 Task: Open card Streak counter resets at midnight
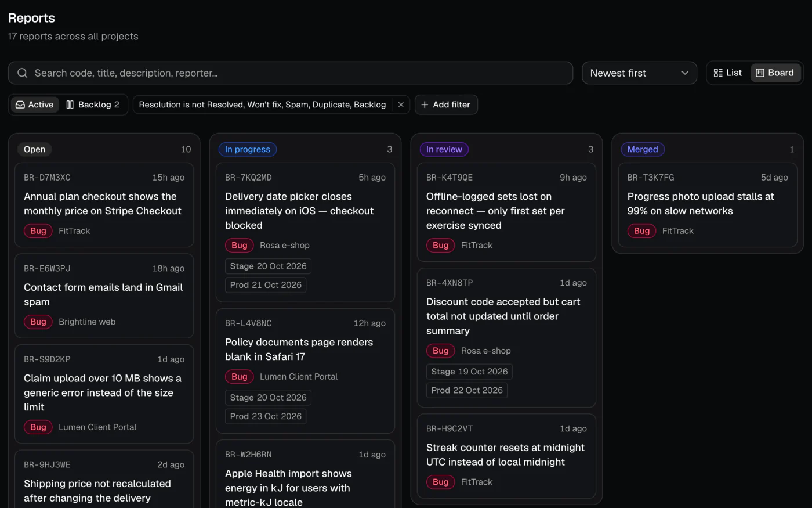pos(506,456)
